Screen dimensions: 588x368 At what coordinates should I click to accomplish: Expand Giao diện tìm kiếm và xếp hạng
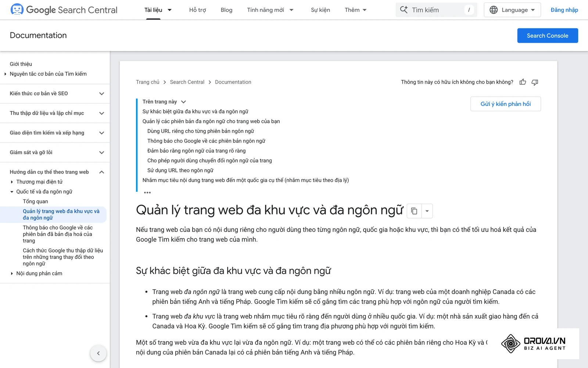coord(102,133)
